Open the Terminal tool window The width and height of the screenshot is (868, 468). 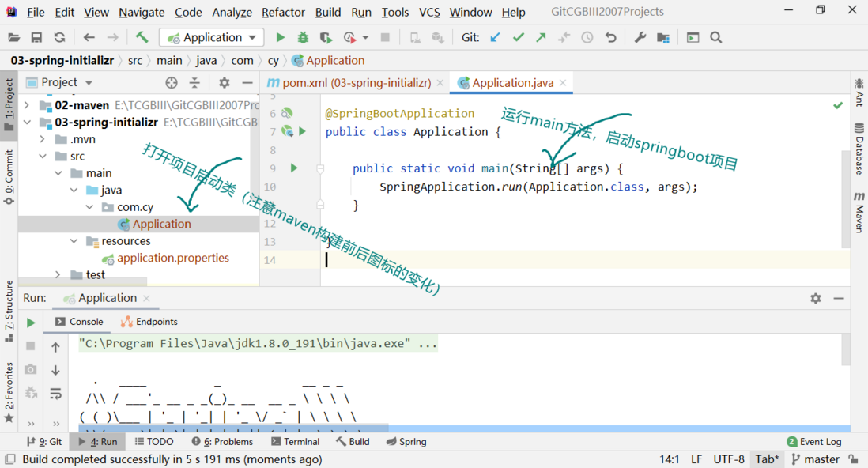point(295,442)
